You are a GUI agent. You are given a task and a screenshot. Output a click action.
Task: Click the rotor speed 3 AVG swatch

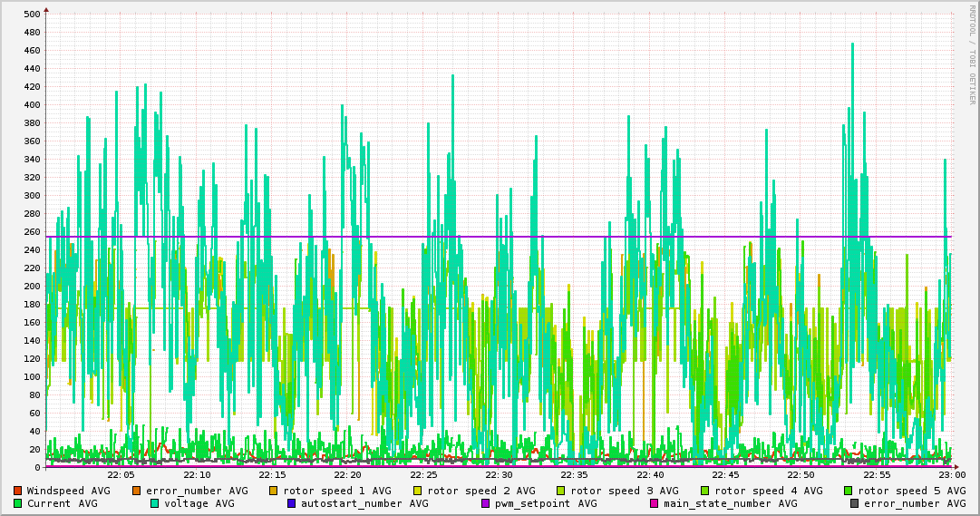click(561, 491)
